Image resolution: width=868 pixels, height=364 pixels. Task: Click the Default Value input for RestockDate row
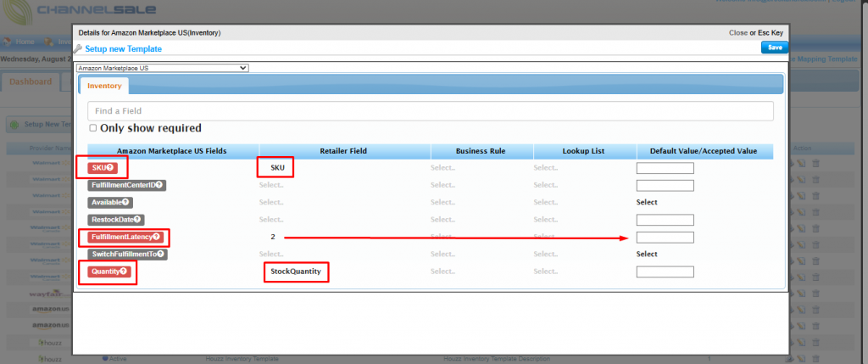(665, 220)
